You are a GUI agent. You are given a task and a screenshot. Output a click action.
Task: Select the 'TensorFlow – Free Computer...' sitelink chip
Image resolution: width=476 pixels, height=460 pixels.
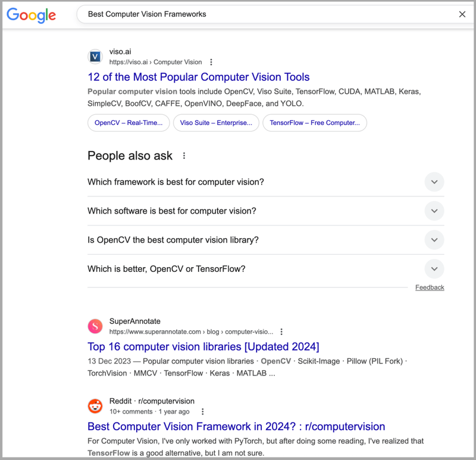point(315,123)
